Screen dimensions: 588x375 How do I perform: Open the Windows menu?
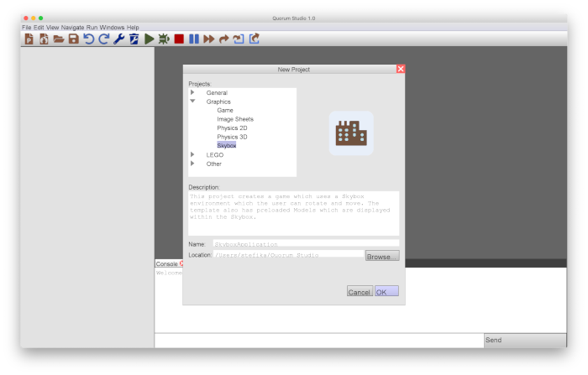click(x=112, y=28)
